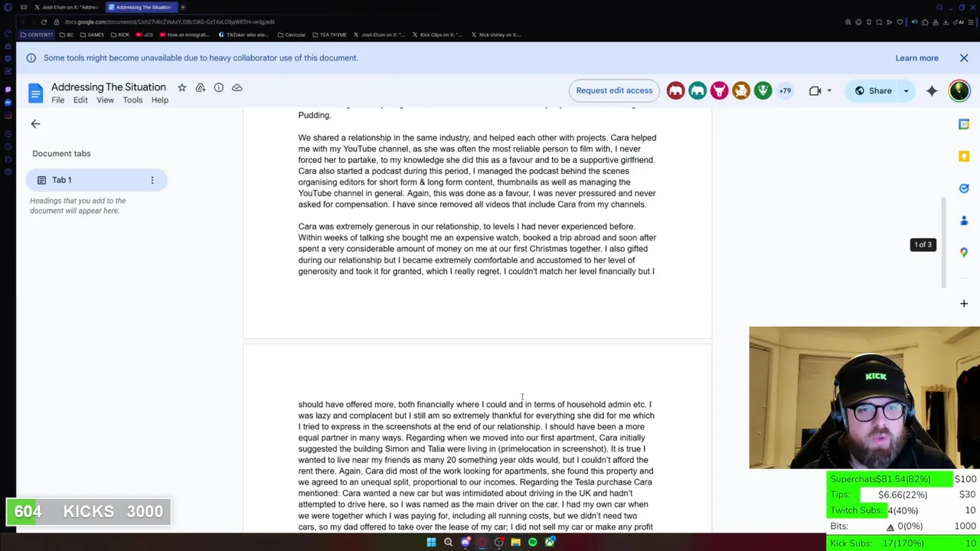This screenshot has width=980, height=551.
Task: Open Google Keep side panel icon
Action: [964, 156]
